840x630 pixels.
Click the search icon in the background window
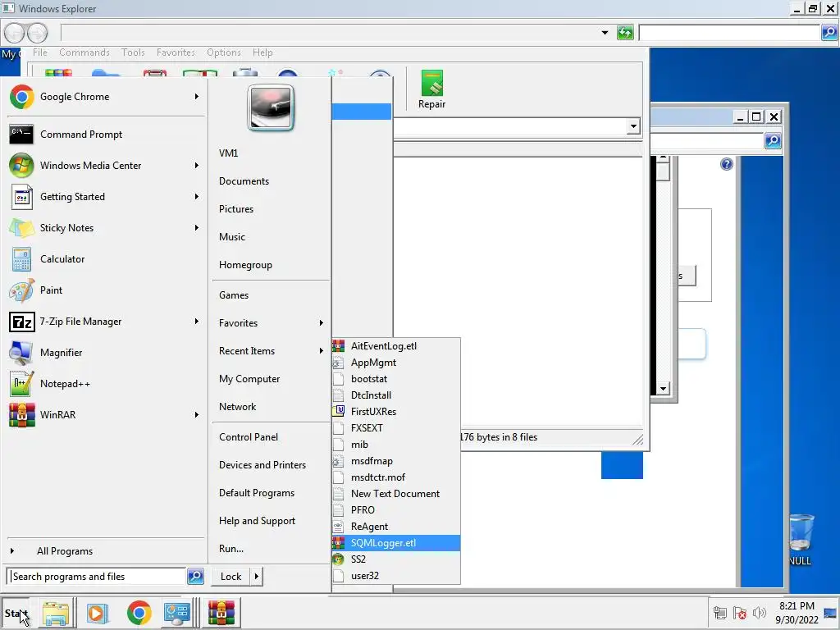coord(773,141)
